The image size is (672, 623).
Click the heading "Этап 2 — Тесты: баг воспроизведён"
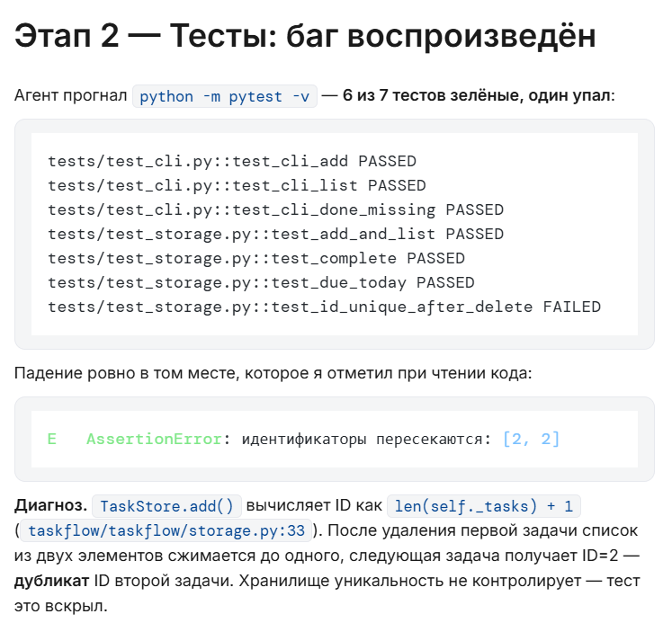point(305,36)
